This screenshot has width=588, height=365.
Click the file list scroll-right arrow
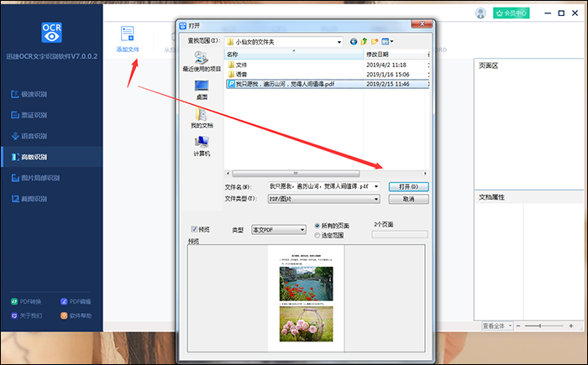[425, 174]
